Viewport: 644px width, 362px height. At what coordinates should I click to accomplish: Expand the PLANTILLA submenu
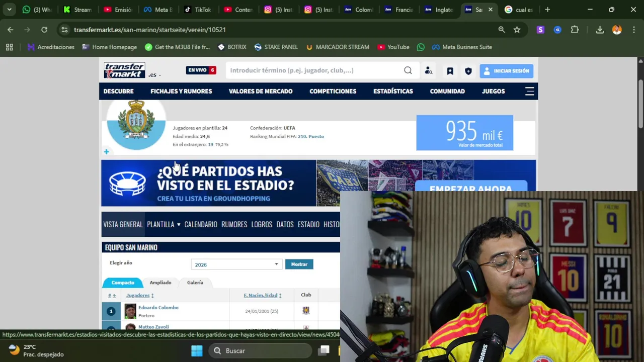pos(164,224)
